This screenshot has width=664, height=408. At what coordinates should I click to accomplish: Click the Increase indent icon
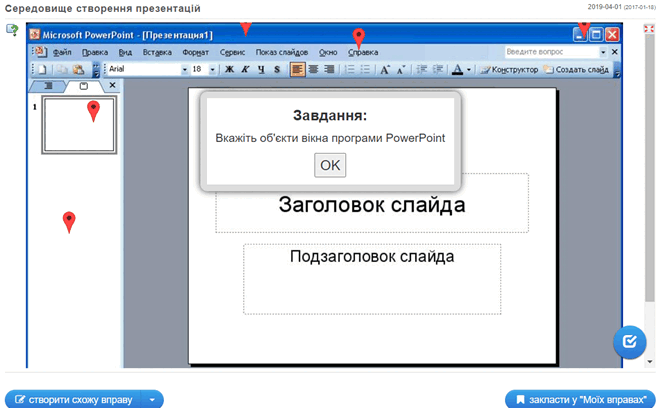point(437,69)
